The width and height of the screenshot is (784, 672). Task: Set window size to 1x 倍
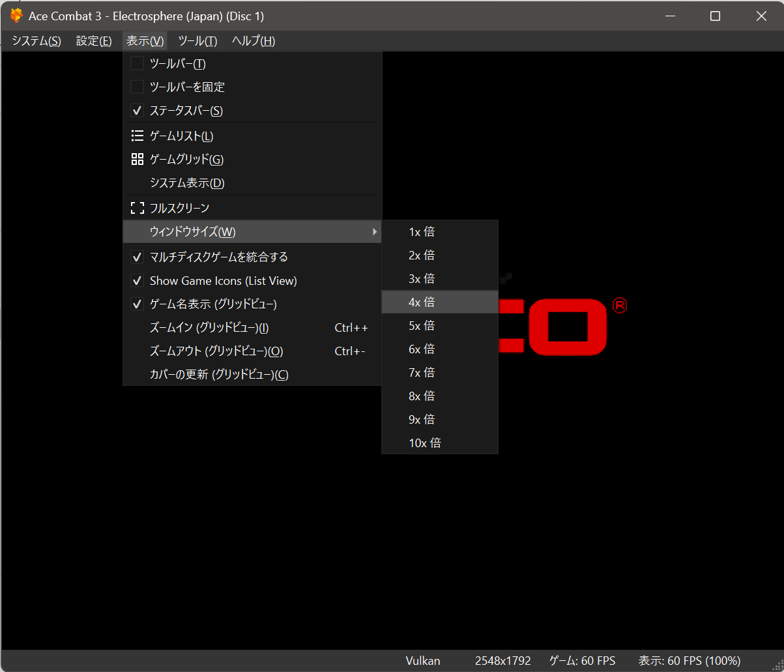(x=440, y=232)
